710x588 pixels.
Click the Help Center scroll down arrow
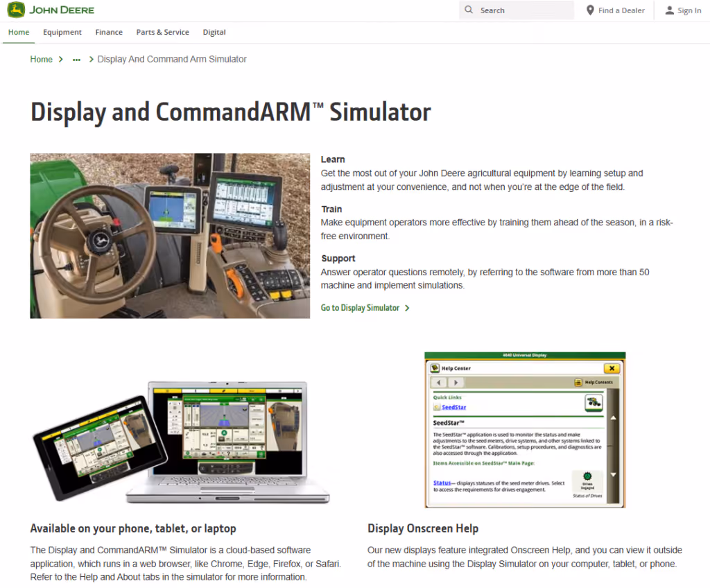(x=613, y=475)
